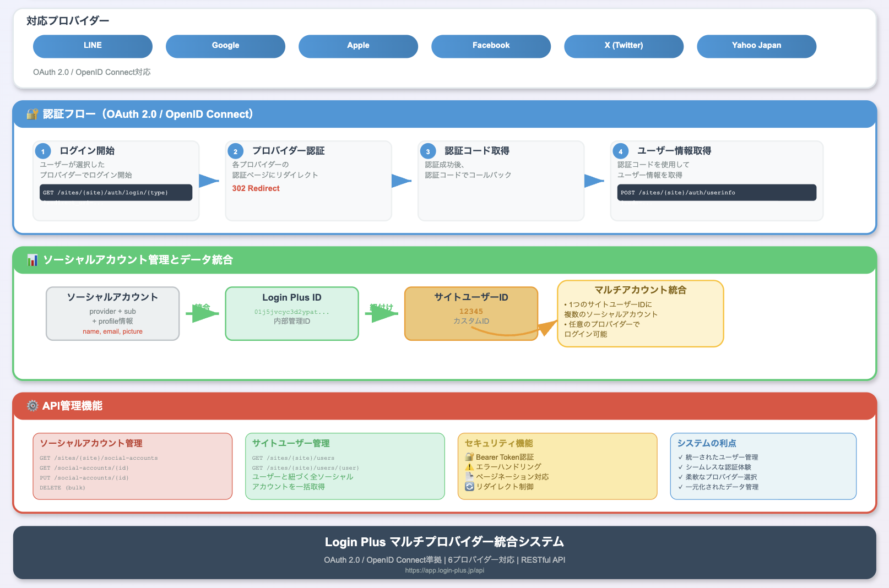Click the サイトユーザー管理 card title
The image size is (889, 588).
291,443
